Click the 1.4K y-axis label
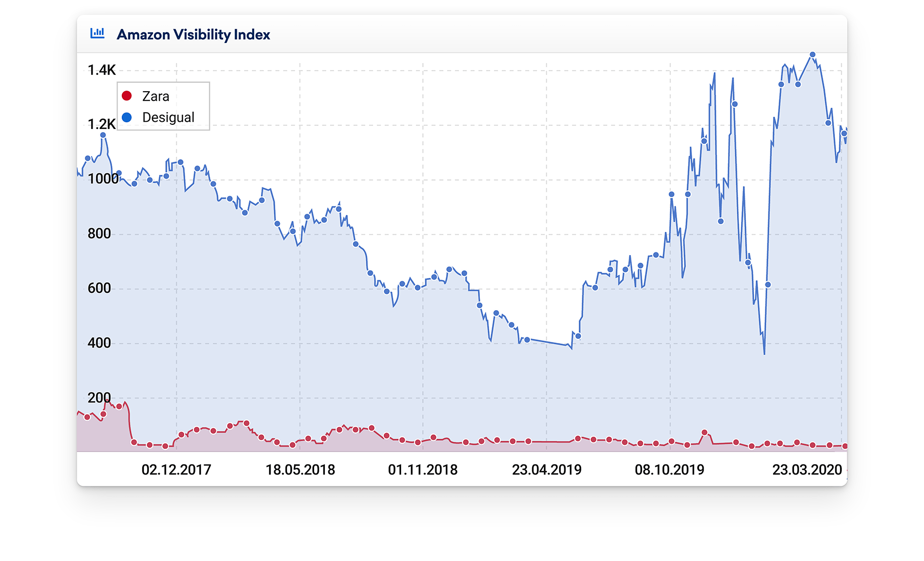 pos(101,70)
